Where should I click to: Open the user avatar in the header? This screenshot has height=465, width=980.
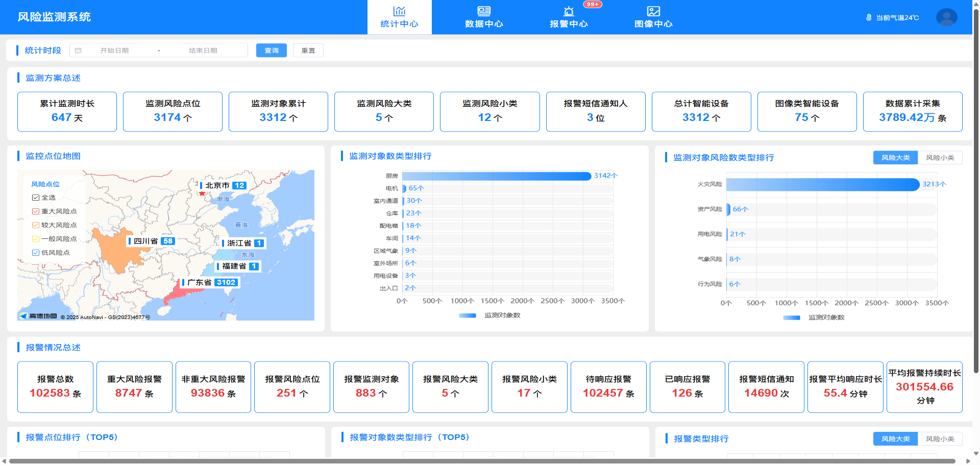click(x=946, y=17)
